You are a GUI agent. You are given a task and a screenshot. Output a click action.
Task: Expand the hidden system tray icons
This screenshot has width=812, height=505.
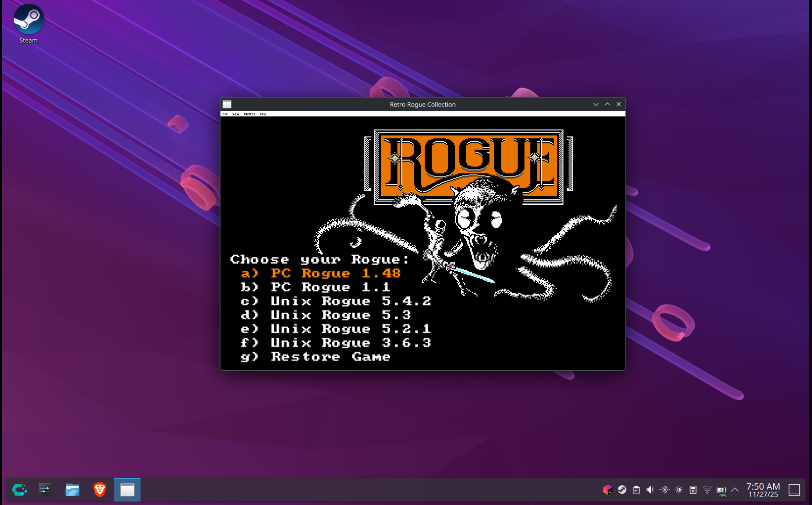(735, 490)
